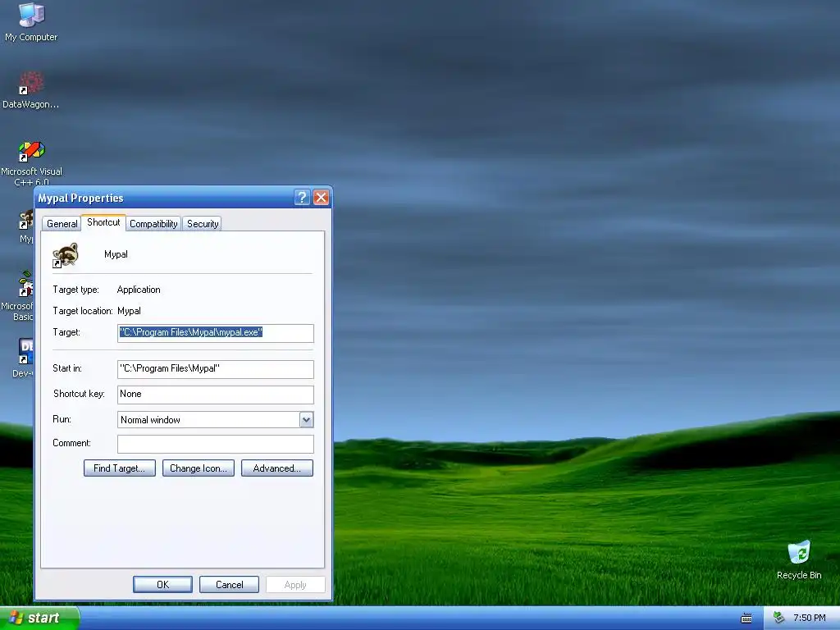This screenshot has width=840, height=630.
Task: Select the Shortcut tab
Action: pyautogui.click(x=103, y=222)
